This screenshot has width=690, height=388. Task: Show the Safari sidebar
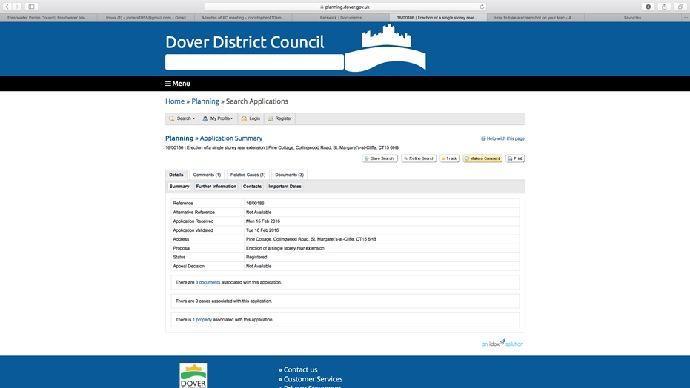[31, 7]
